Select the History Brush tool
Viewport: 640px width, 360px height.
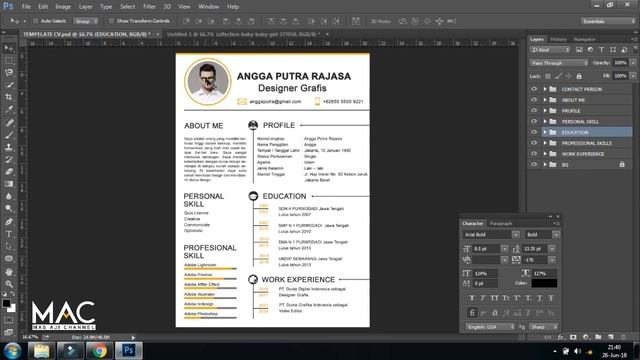9,160
